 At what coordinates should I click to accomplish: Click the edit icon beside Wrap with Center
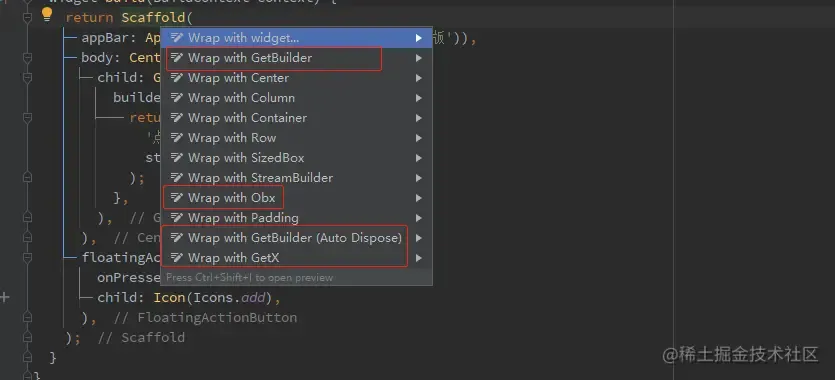[x=177, y=78]
